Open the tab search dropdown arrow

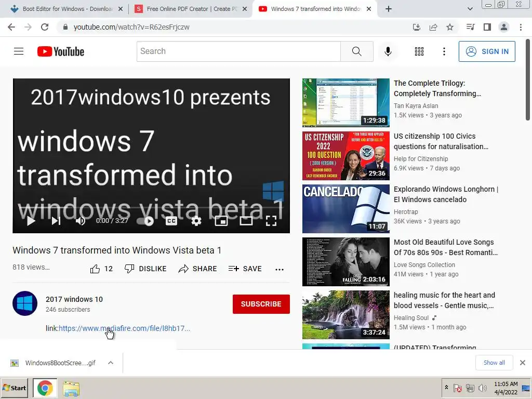470,9
